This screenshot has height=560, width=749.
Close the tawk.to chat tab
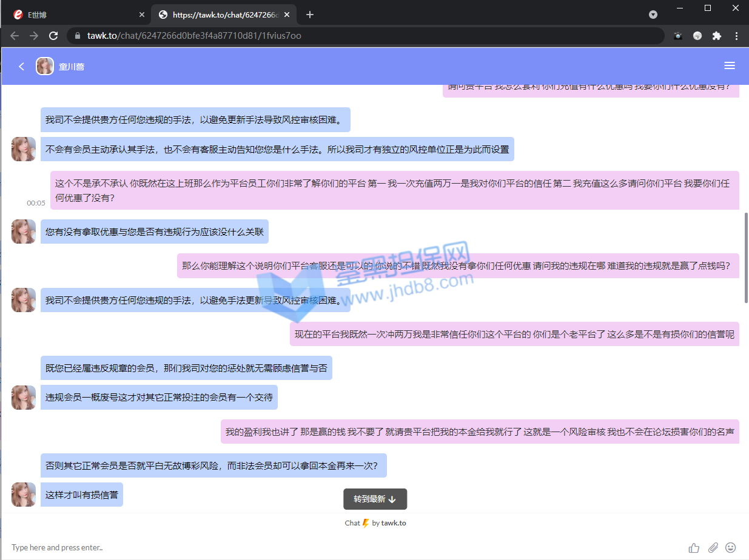click(x=287, y=15)
